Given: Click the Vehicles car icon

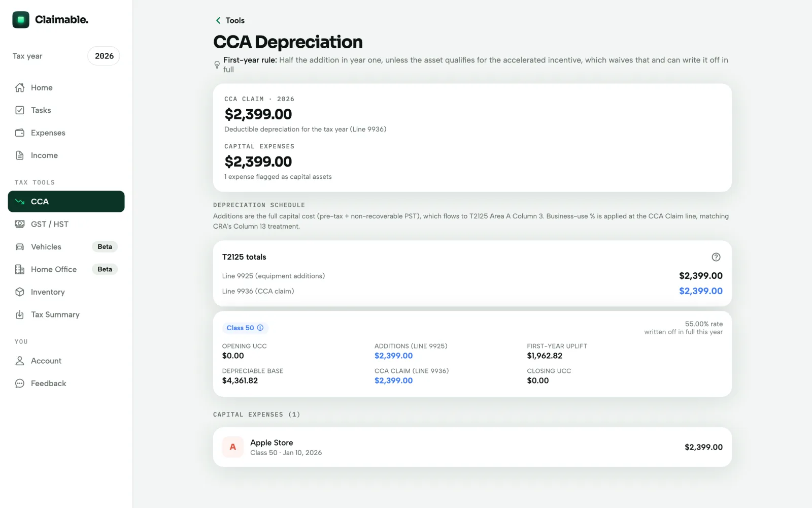Looking at the screenshot, I should [x=20, y=247].
